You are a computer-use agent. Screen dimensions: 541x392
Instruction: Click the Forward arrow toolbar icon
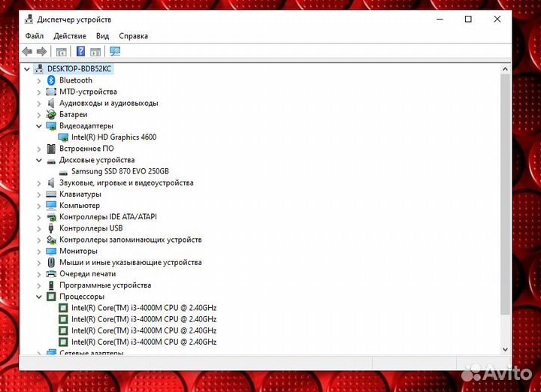(42, 52)
